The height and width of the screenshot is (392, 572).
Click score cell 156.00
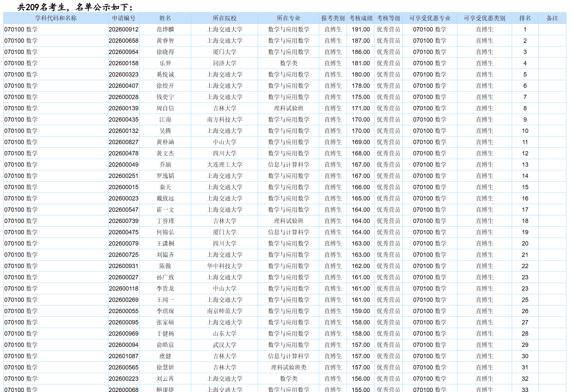pos(361,379)
